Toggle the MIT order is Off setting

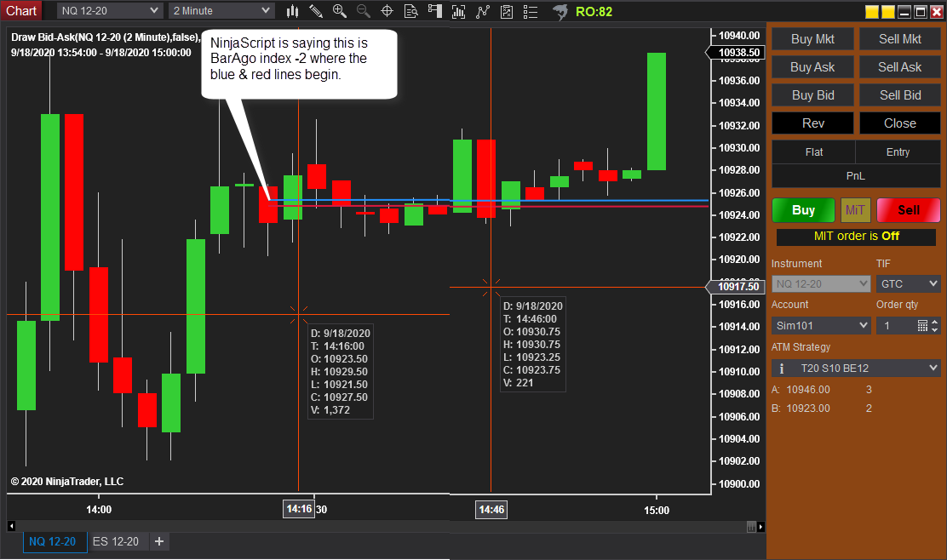pyautogui.click(x=855, y=237)
